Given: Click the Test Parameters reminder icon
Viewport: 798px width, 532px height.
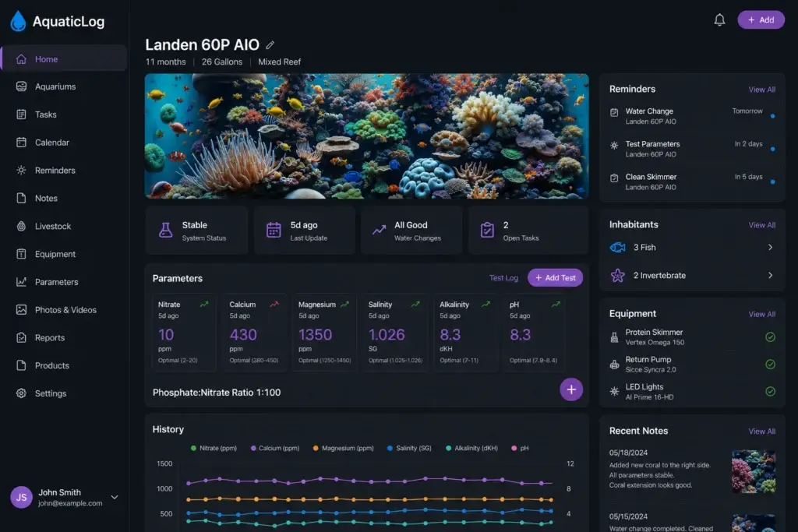Looking at the screenshot, I should pos(614,146).
